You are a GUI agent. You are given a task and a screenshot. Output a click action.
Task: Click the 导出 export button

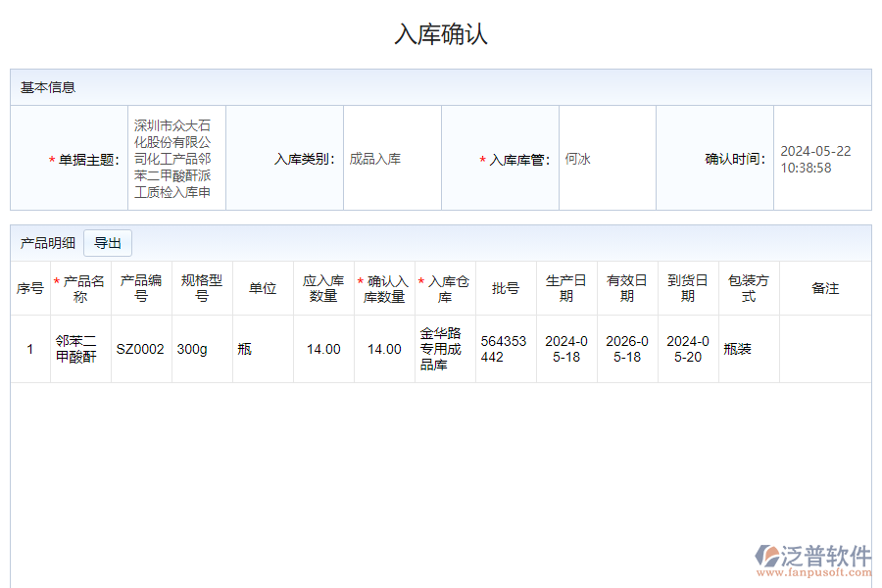click(x=108, y=243)
